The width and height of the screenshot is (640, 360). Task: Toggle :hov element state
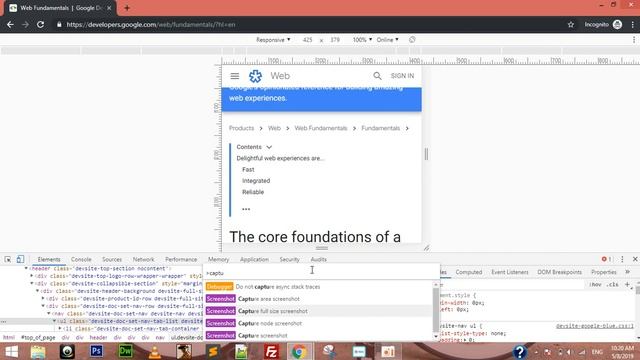pyautogui.click(x=595, y=284)
